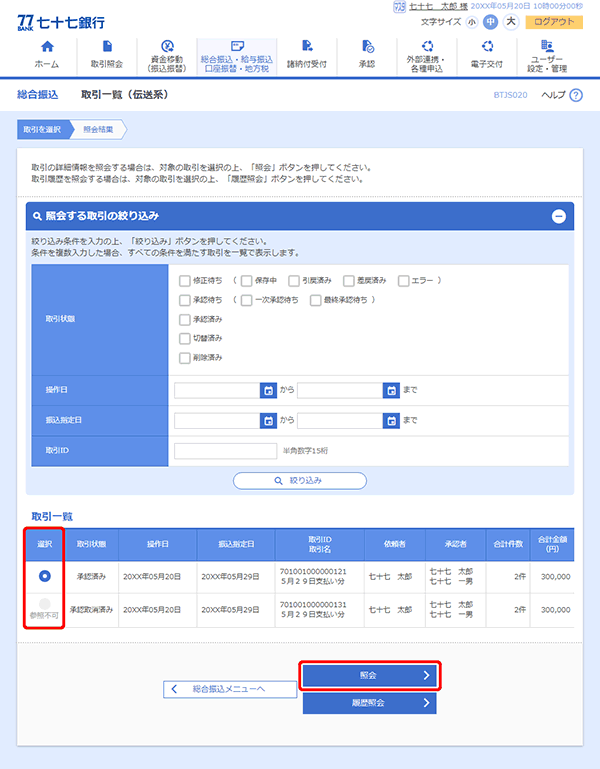Go back to 総合振込メニューへ
The width and height of the screenshot is (600, 769).
(x=230, y=689)
